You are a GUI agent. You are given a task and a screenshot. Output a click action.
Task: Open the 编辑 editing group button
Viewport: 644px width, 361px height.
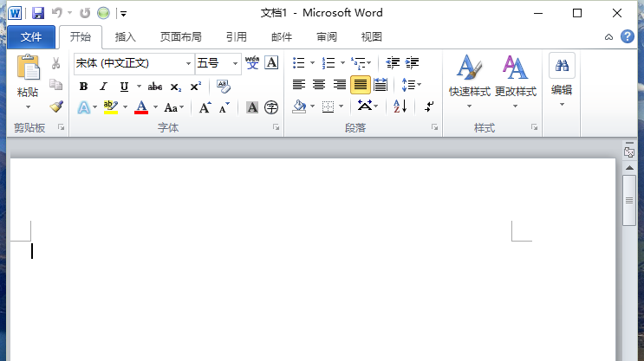pyautogui.click(x=562, y=81)
